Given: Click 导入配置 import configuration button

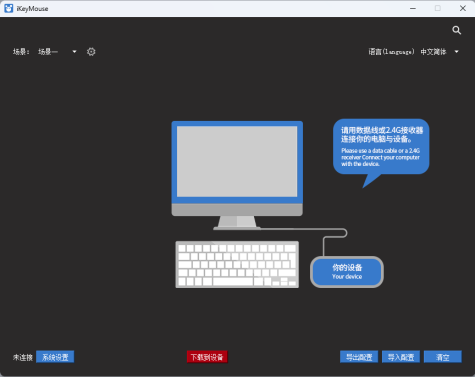Looking at the screenshot, I should click(401, 357).
